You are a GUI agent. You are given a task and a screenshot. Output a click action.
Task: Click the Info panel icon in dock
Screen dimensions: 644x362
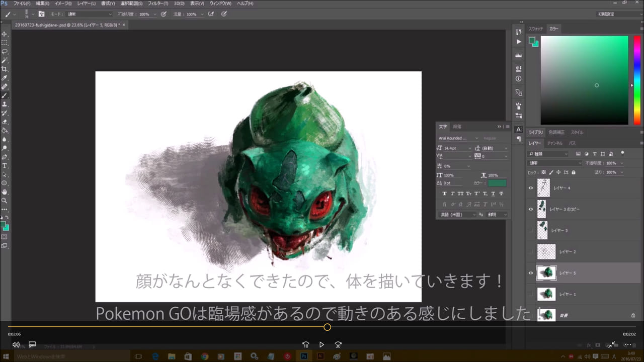519,79
